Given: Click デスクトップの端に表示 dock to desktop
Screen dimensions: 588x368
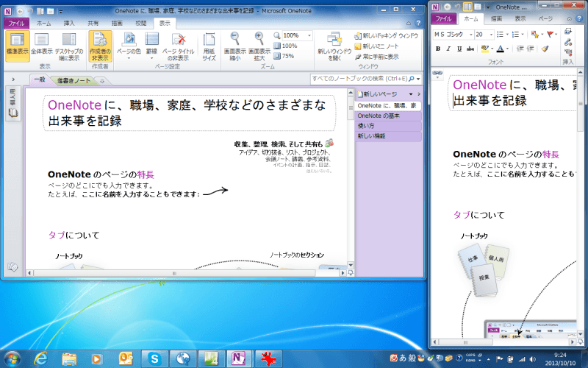Looking at the screenshot, I should 69,46.
